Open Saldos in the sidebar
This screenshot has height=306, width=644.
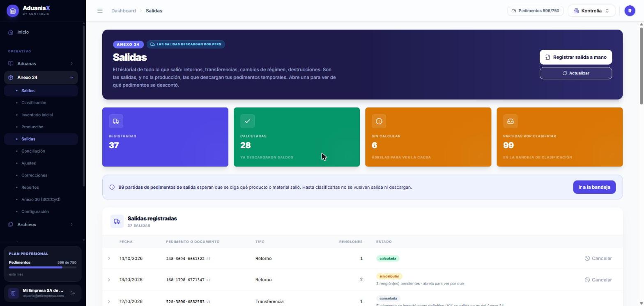click(x=41, y=90)
